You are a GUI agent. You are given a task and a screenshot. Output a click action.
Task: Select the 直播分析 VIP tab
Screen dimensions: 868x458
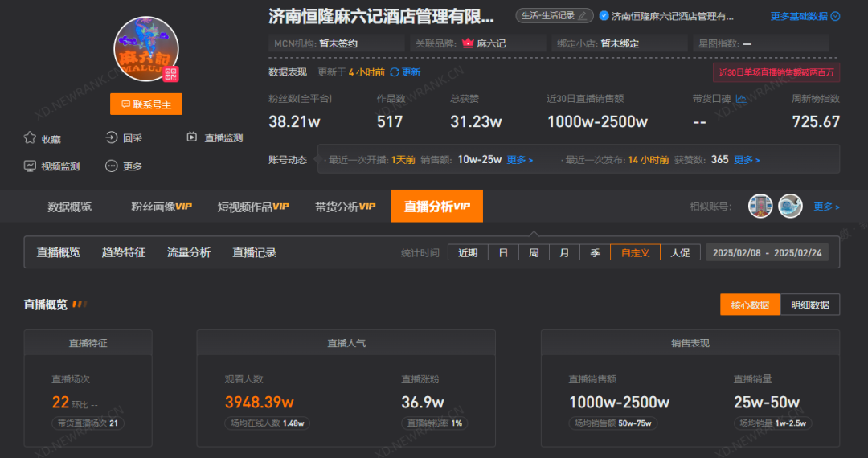click(436, 207)
